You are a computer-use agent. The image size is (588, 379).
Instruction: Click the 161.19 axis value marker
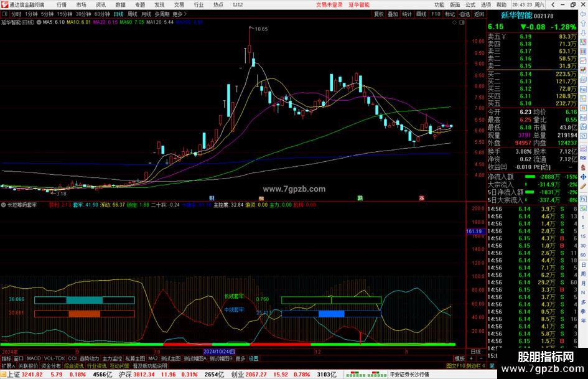[475, 232]
